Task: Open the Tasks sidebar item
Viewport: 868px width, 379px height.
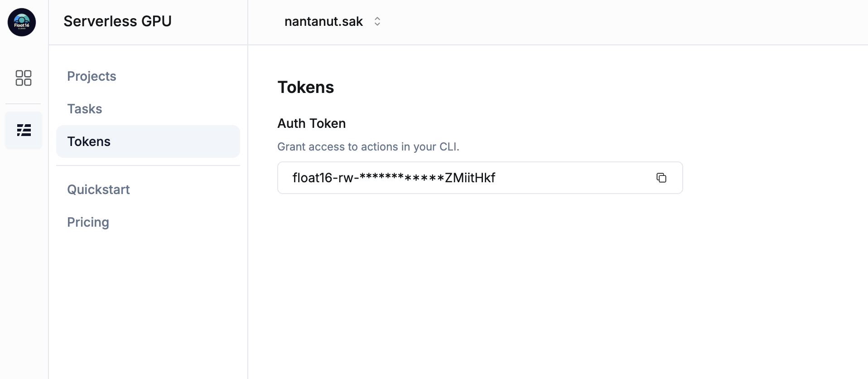Action: pos(85,109)
